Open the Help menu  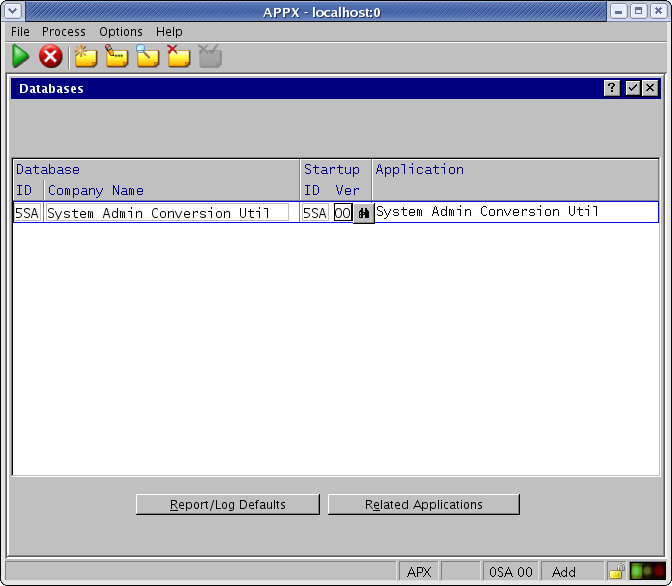(169, 32)
